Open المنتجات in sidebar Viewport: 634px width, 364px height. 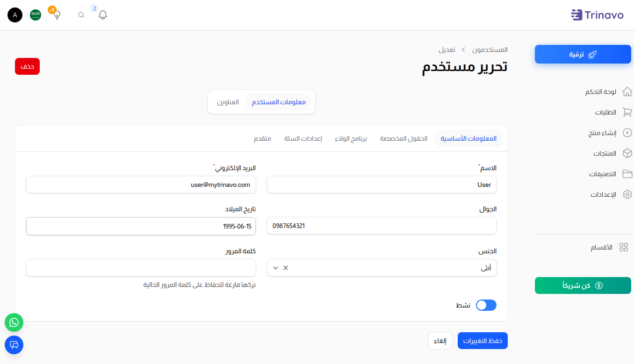(x=605, y=153)
